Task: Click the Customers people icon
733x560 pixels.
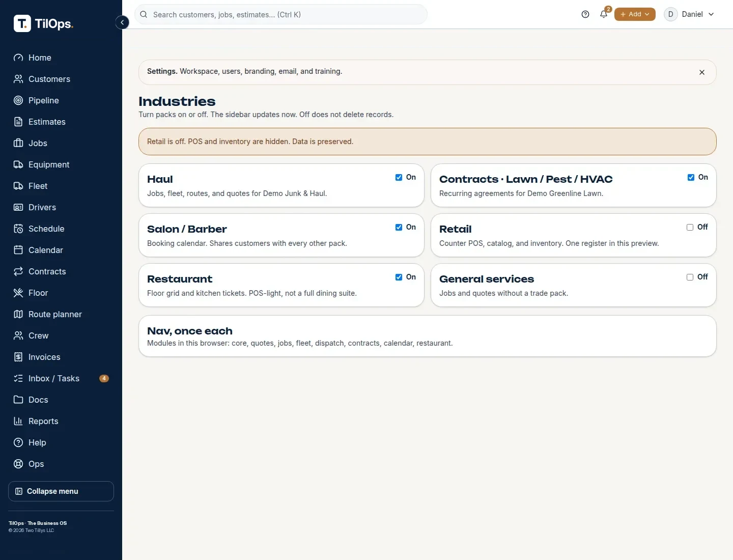Action: click(x=18, y=79)
